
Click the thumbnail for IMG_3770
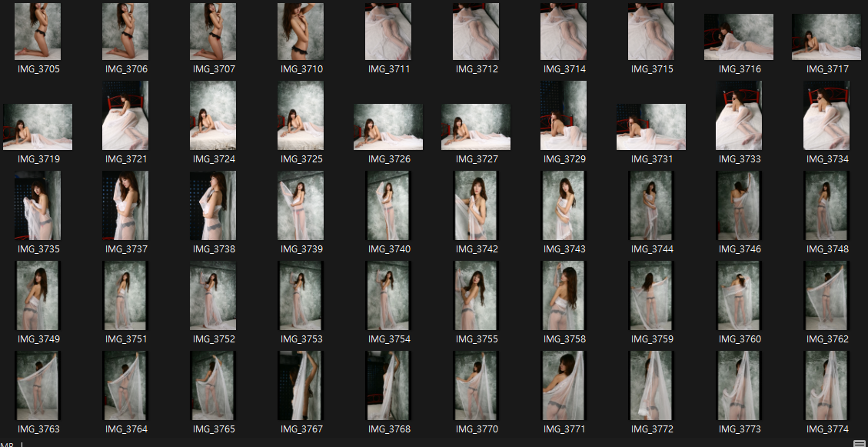point(475,385)
